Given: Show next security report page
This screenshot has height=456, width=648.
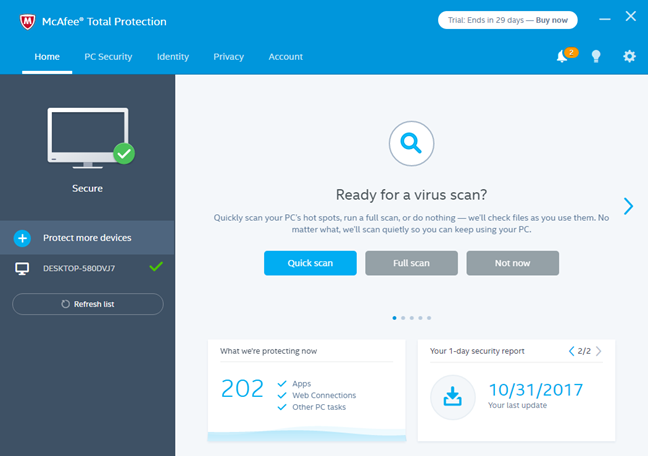Looking at the screenshot, I should click(598, 351).
